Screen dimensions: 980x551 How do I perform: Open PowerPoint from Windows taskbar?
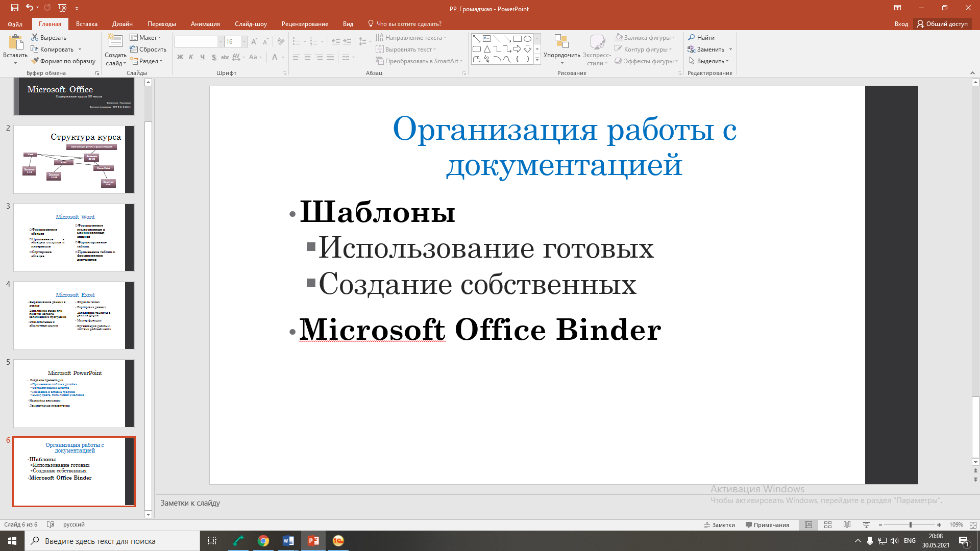pos(313,541)
